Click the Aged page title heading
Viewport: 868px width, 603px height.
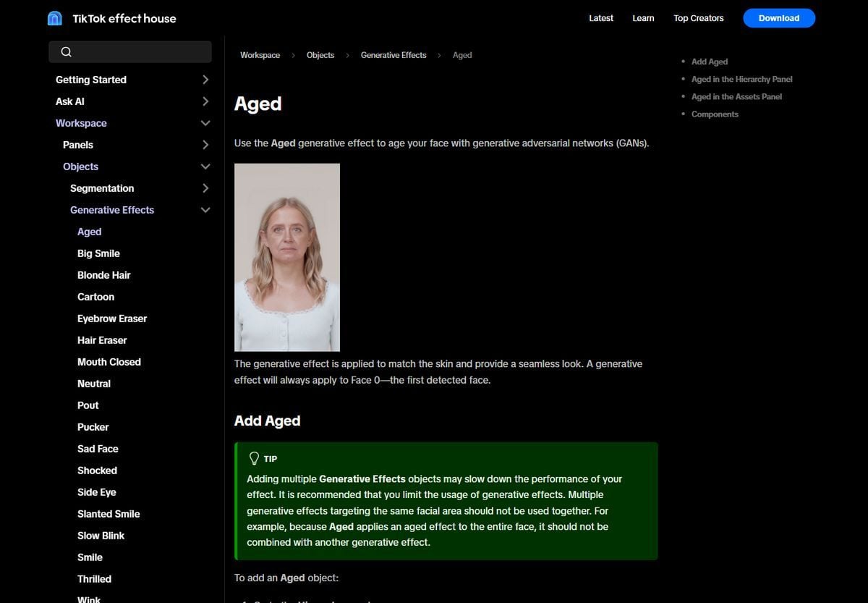258,104
